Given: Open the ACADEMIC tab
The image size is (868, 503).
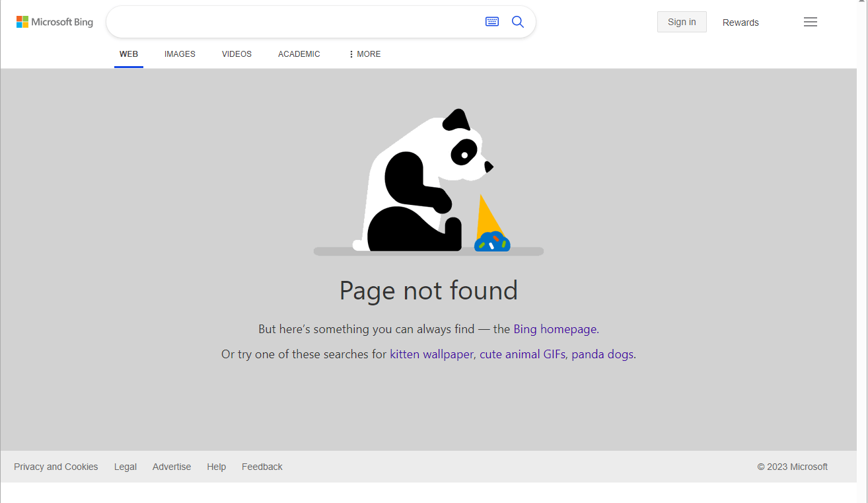Looking at the screenshot, I should (299, 54).
